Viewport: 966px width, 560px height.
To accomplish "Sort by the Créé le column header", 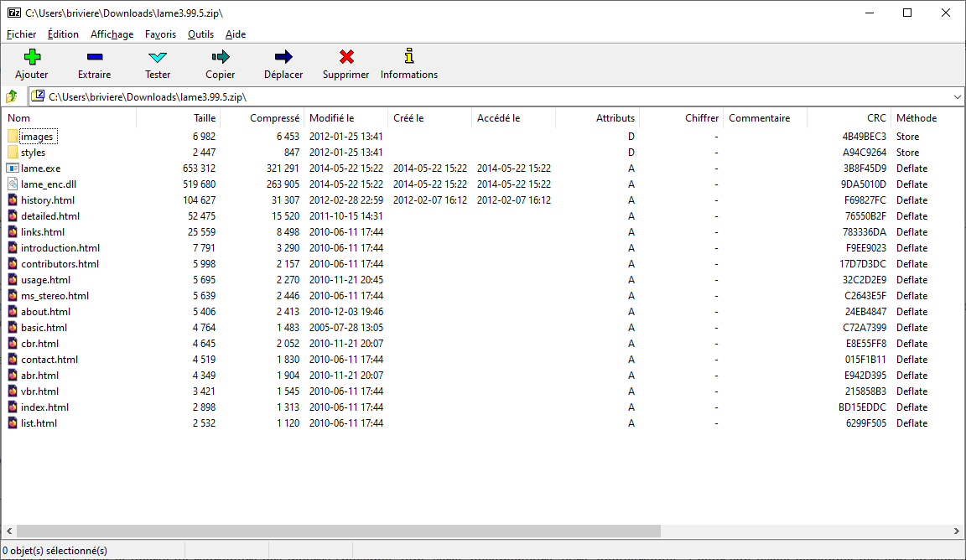I will tap(429, 117).
